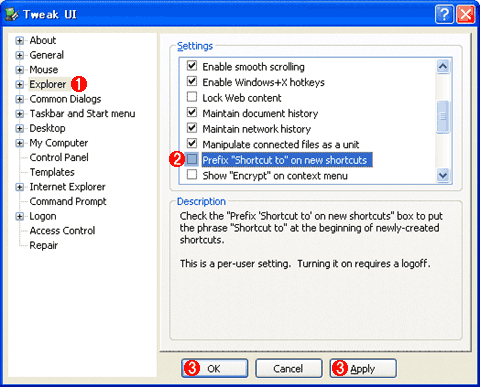Expand the Desktop tree node
The image size is (480, 387).
click(x=19, y=129)
